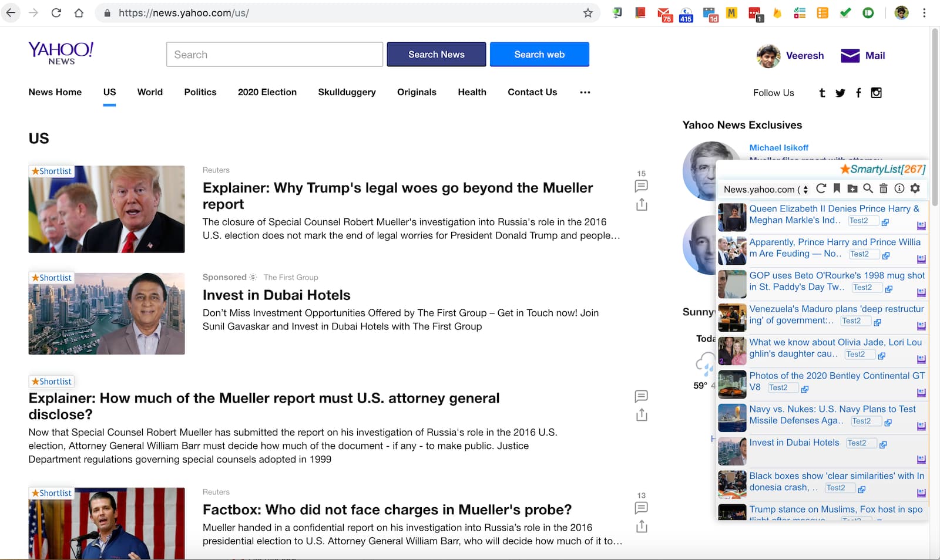This screenshot has width=940, height=560.
Task: Share the Trump legal woes article
Action: click(x=642, y=204)
